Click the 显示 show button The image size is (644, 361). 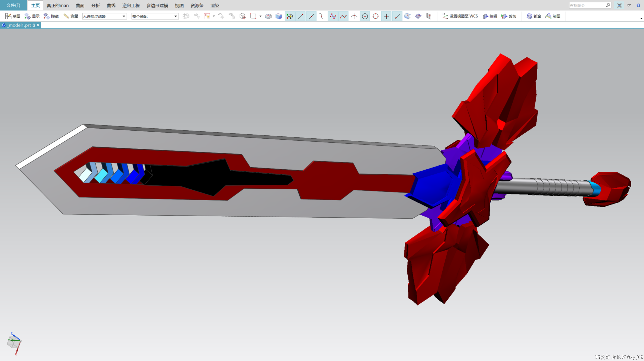[32, 16]
